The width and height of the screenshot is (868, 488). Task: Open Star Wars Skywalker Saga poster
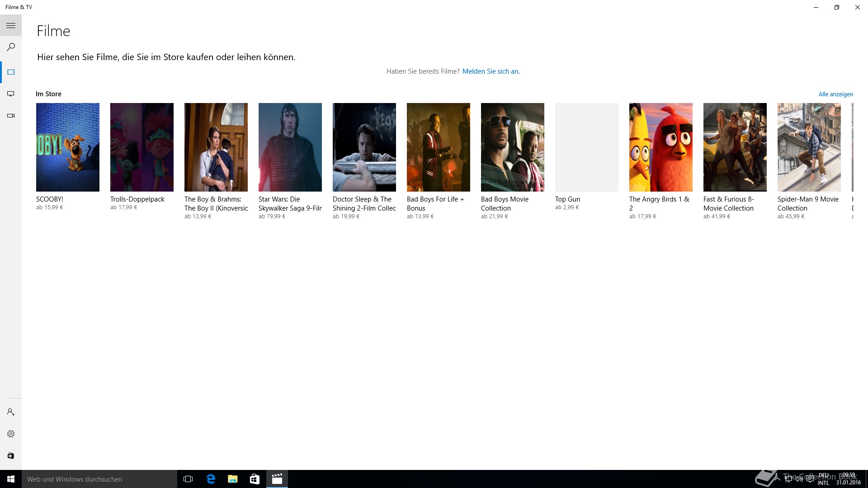290,147
